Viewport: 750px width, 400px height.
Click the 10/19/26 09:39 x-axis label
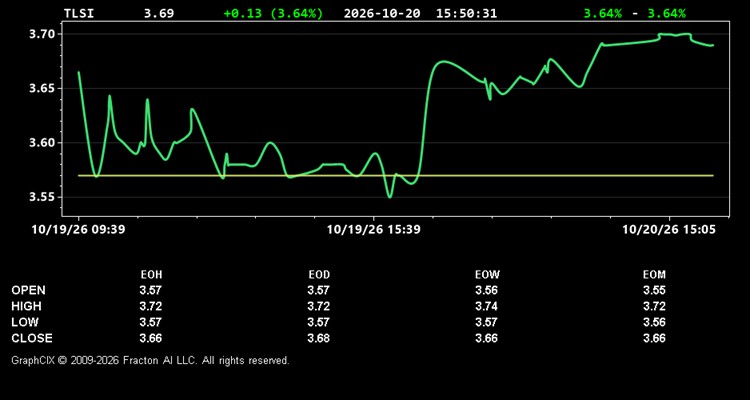[x=78, y=230]
